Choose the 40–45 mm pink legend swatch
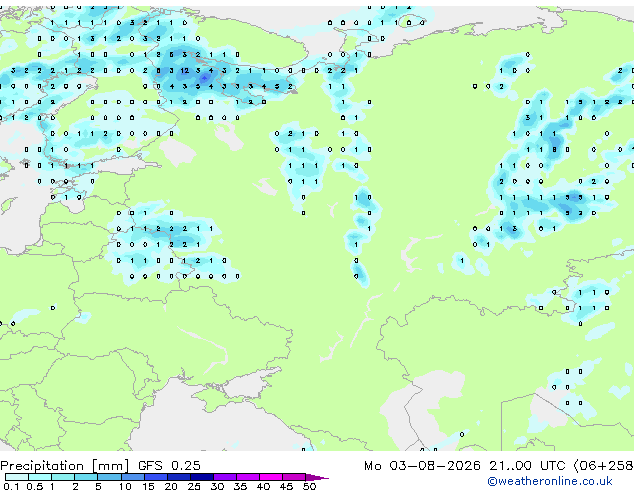The width and height of the screenshot is (634, 490). pyautogui.click(x=271, y=477)
